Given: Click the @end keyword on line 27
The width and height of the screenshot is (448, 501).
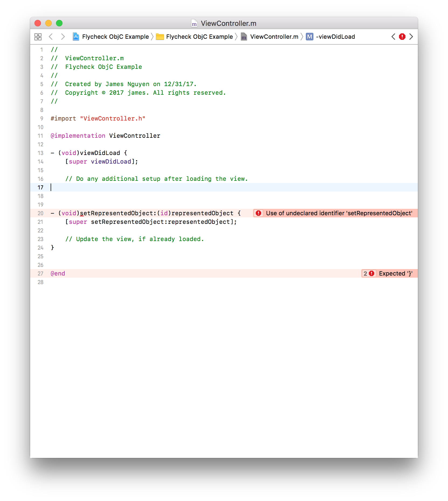Looking at the screenshot, I should (58, 273).
